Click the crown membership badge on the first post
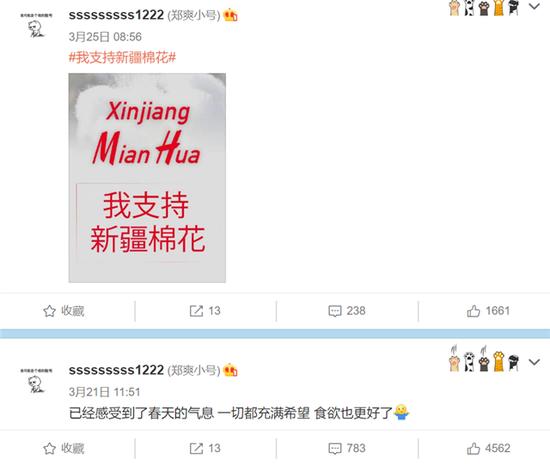The image size is (550, 464). pyautogui.click(x=230, y=15)
